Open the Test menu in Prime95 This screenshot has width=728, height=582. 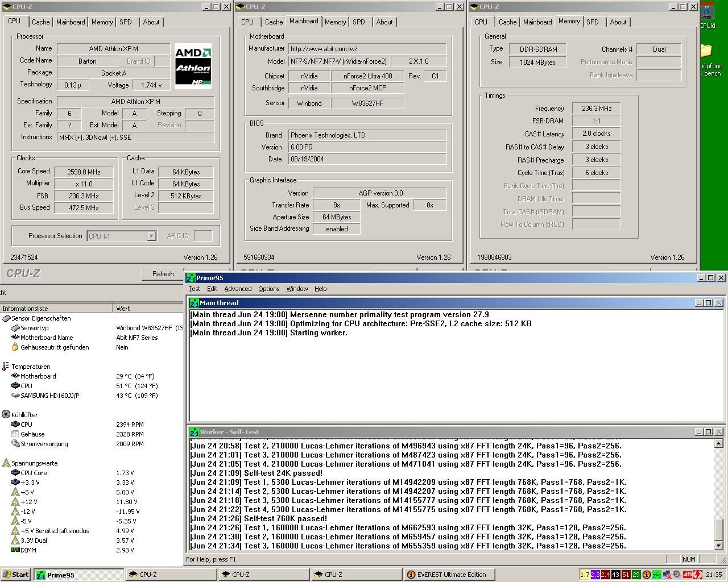coord(195,289)
